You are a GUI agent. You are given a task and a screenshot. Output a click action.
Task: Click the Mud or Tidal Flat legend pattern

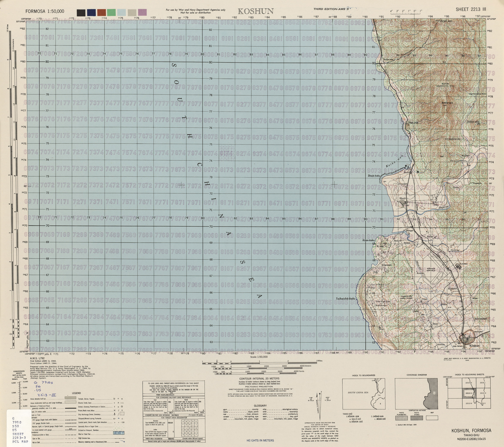119,433
